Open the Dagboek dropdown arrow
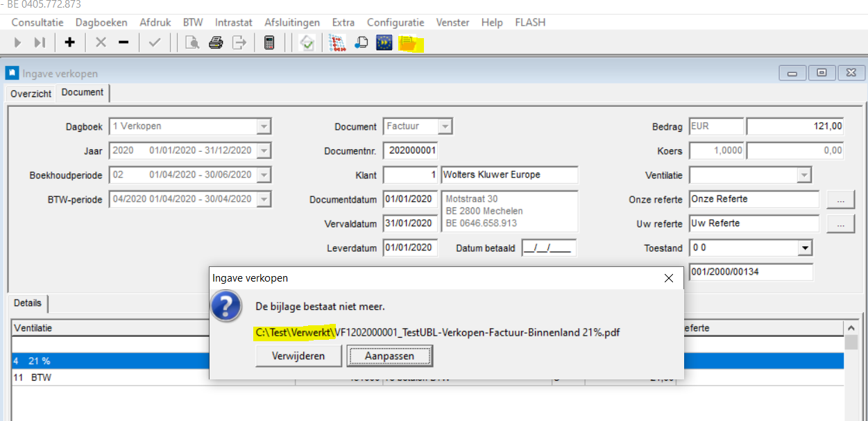The image size is (868, 421). click(264, 127)
